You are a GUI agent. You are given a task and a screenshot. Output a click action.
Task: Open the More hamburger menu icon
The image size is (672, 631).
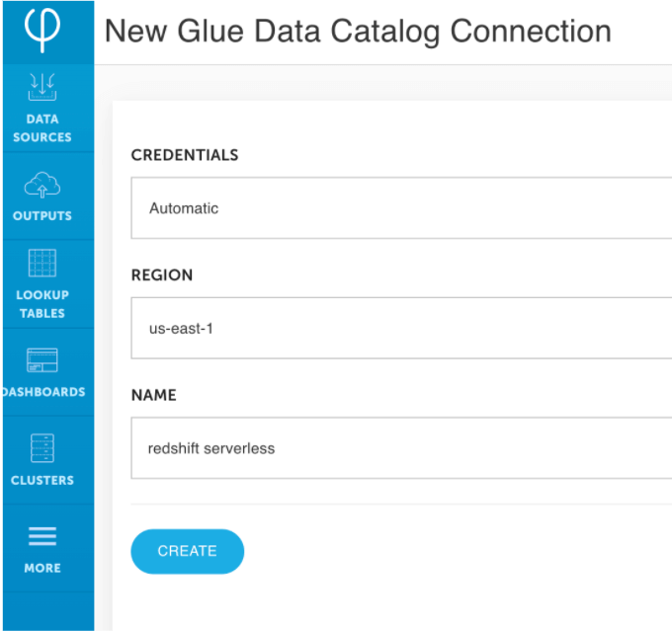42,536
